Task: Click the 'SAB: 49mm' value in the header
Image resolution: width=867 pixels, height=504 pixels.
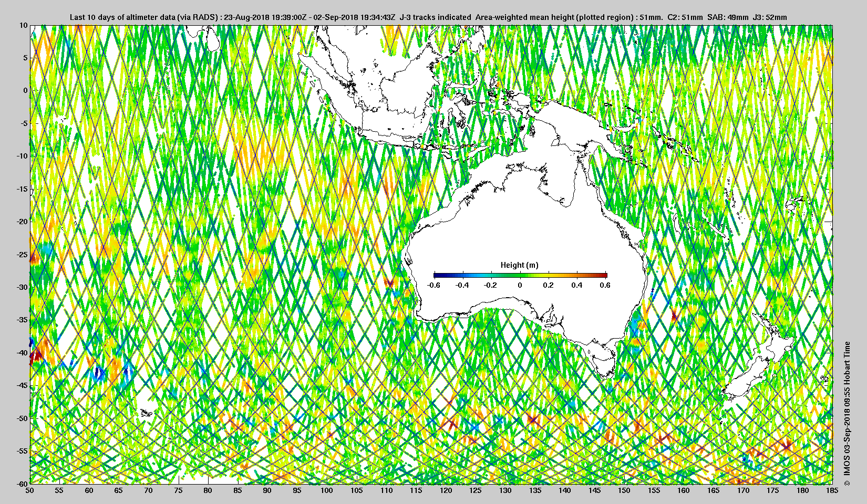Action: click(x=728, y=17)
